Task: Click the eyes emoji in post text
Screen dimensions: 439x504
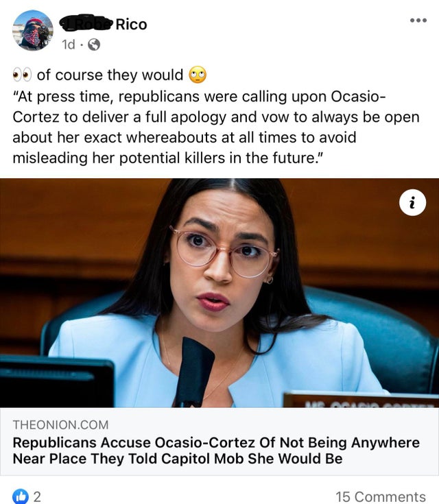Action: [22, 75]
